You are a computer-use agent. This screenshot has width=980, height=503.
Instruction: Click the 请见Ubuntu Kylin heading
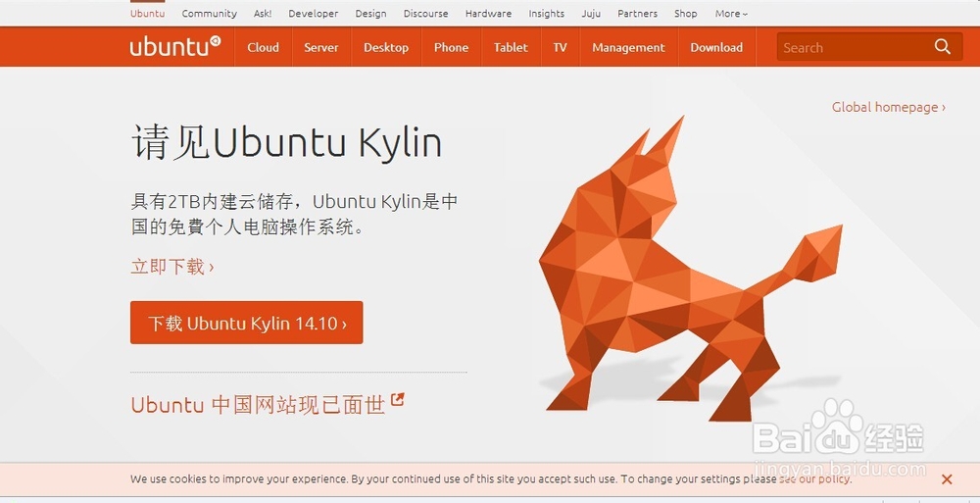click(286, 142)
